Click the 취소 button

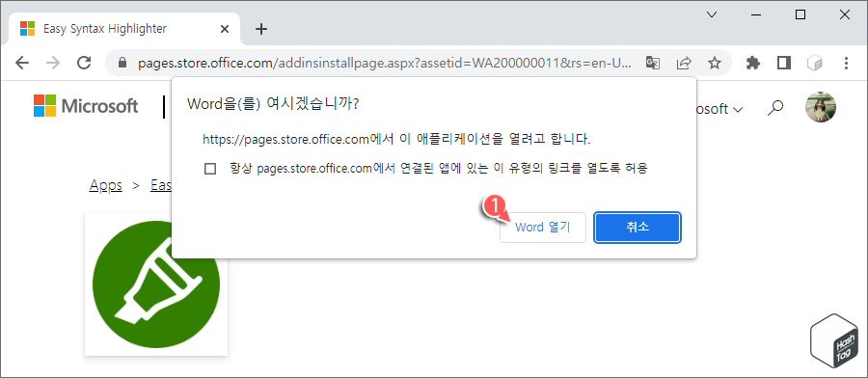tap(637, 227)
